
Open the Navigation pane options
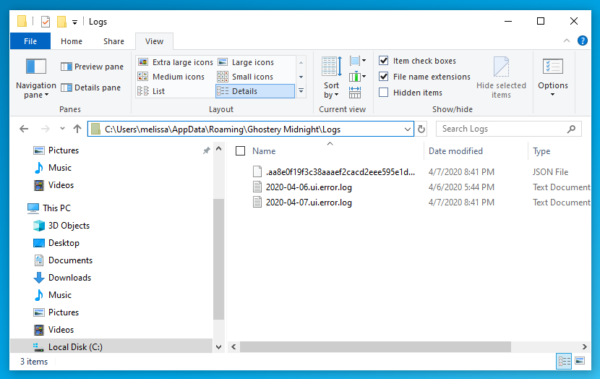[36, 78]
